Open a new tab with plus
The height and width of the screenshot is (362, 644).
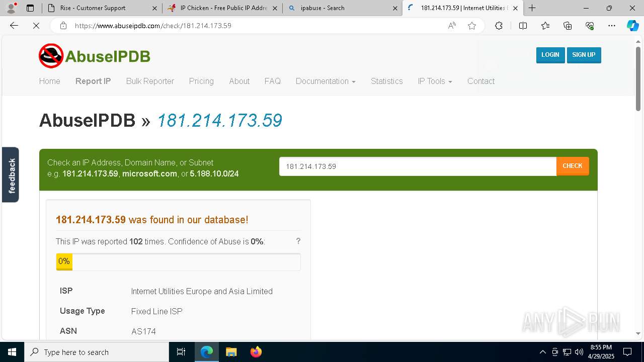pos(532,8)
